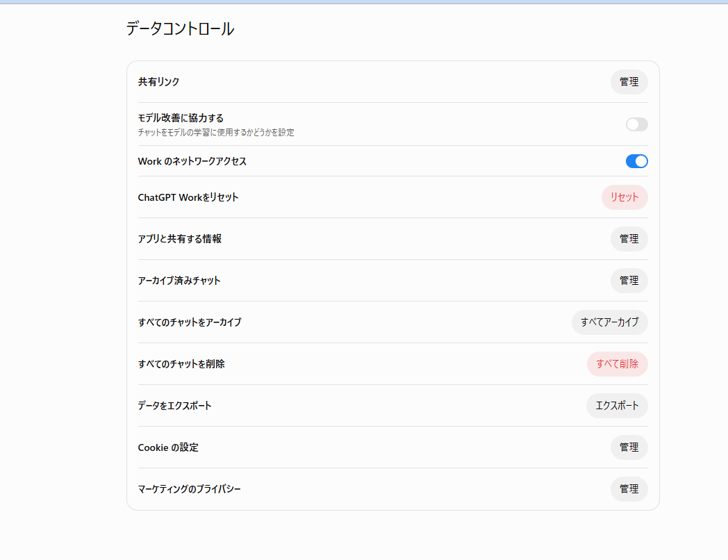Disable the Work のネットワークアクセス toggle
Viewport: 728px width, 560px height.
[636, 161]
